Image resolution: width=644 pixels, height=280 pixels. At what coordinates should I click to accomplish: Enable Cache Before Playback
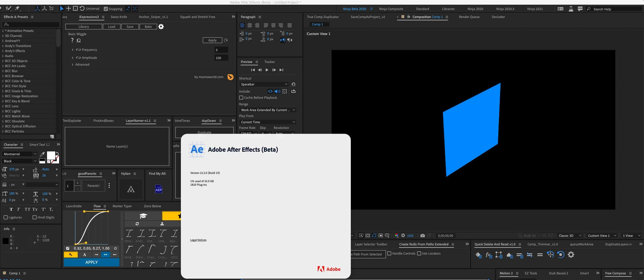point(241,98)
